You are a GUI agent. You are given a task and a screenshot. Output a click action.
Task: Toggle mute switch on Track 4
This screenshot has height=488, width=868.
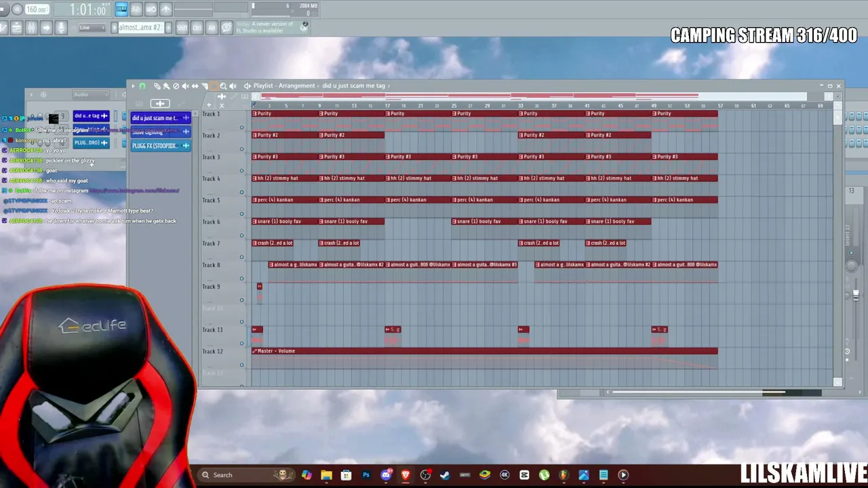[x=241, y=192]
